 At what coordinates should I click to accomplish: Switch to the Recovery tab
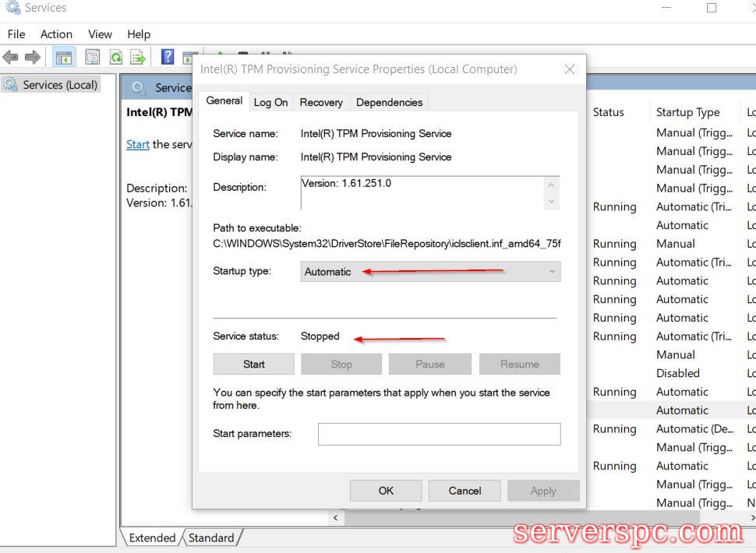click(321, 102)
